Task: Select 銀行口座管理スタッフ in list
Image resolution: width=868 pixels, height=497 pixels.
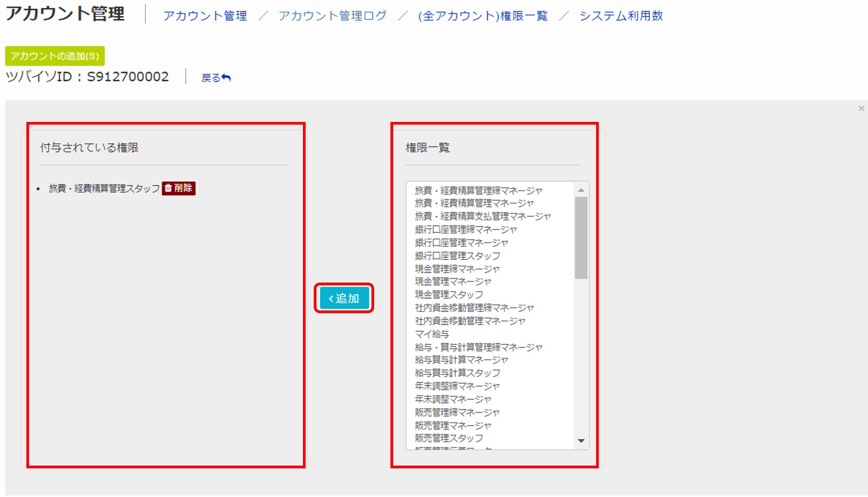Action: tap(457, 256)
